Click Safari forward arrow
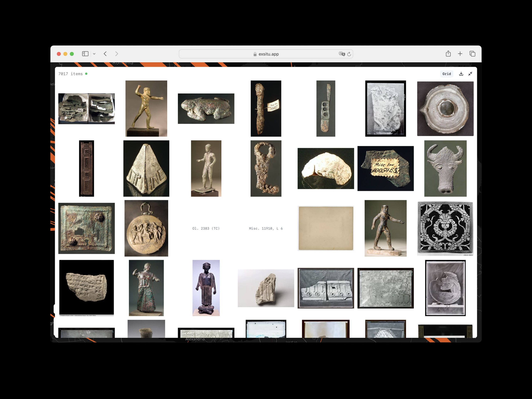The image size is (532, 399). [117, 54]
